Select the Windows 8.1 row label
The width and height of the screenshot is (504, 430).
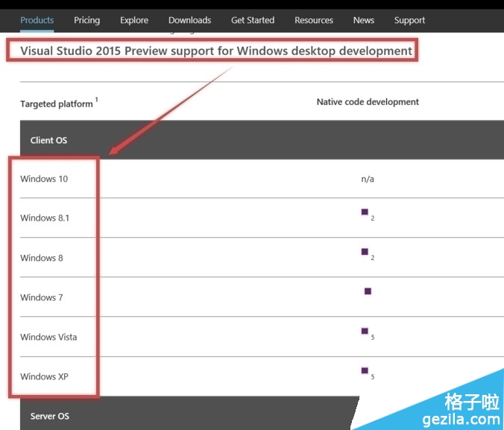pyautogui.click(x=45, y=218)
